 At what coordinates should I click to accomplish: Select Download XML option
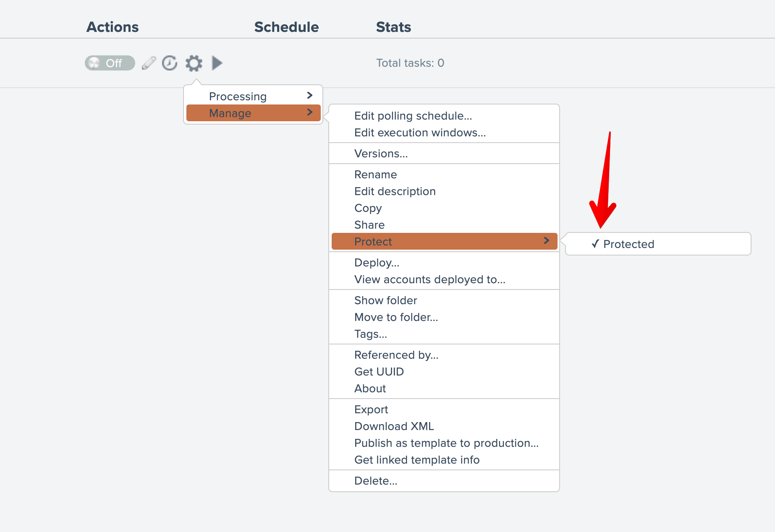coord(394,426)
